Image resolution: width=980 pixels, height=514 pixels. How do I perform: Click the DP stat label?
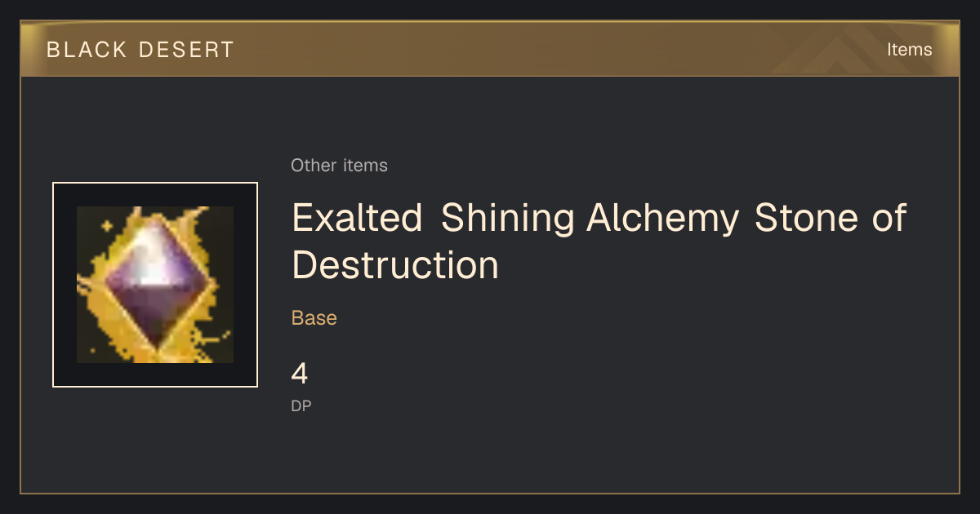pyautogui.click(x=301, y=405)
